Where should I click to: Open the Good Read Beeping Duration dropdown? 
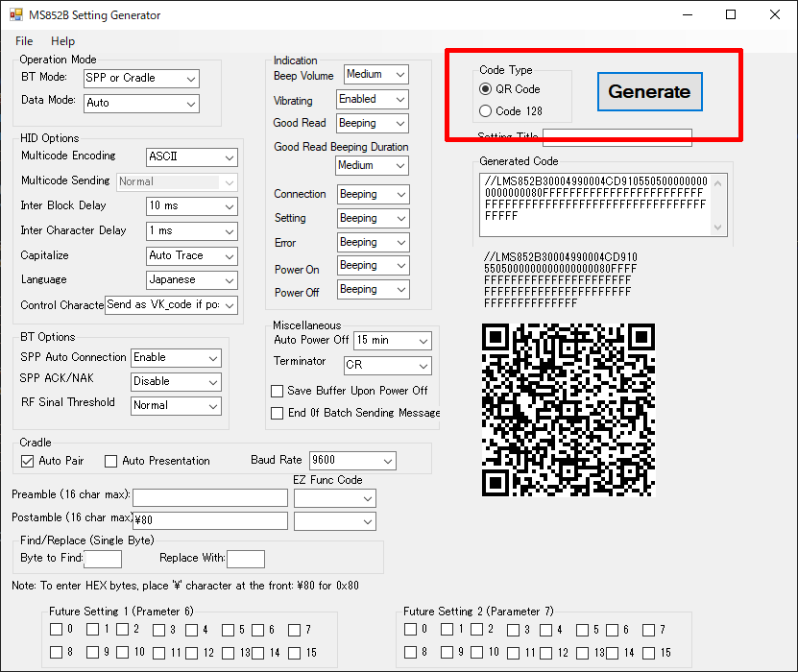tap(373, 165)
